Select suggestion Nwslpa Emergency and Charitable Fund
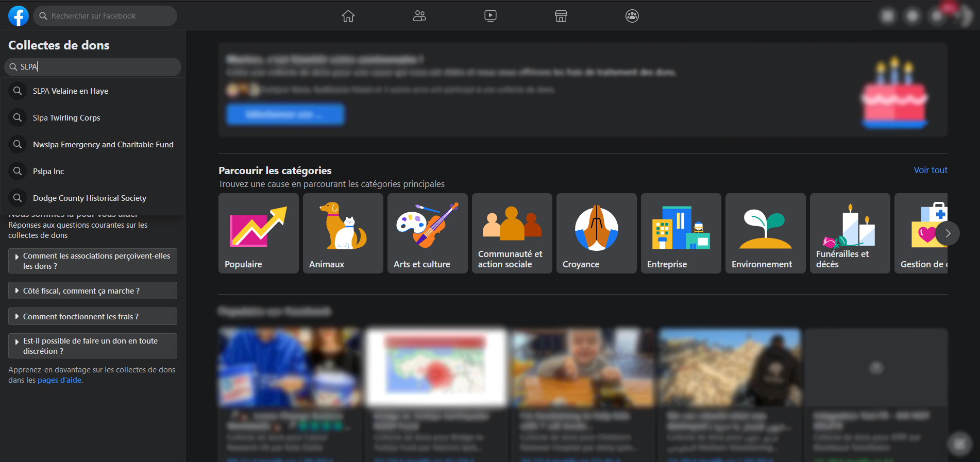Image resolution: width=980 pixels, height=462 pixels. [x=93, y=145]
